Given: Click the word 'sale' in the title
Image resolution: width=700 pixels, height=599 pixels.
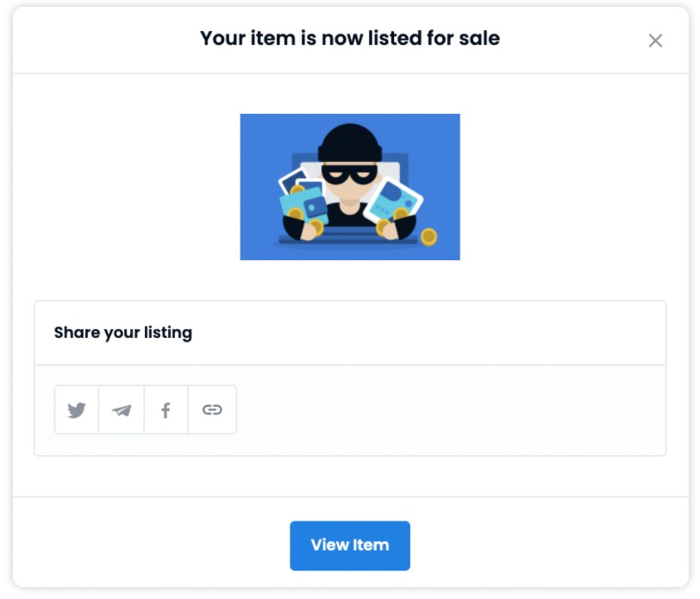Looking at the screenshot, I should 479,38.
